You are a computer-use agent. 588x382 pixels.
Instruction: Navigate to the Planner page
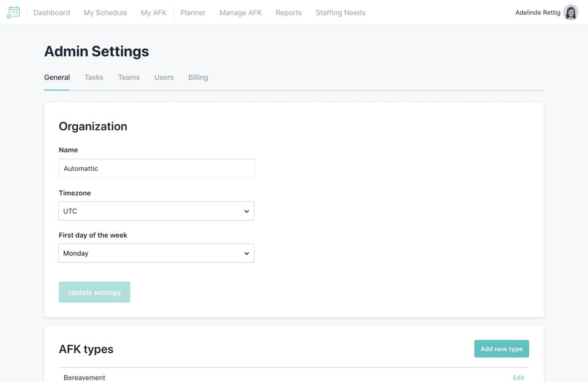193,13
